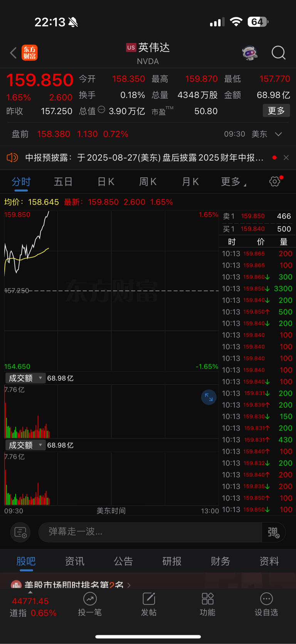Viewport: 296px width, 644px height.
Task: Expand pre-market 盘前 row chevron
Action: (278, 134)
